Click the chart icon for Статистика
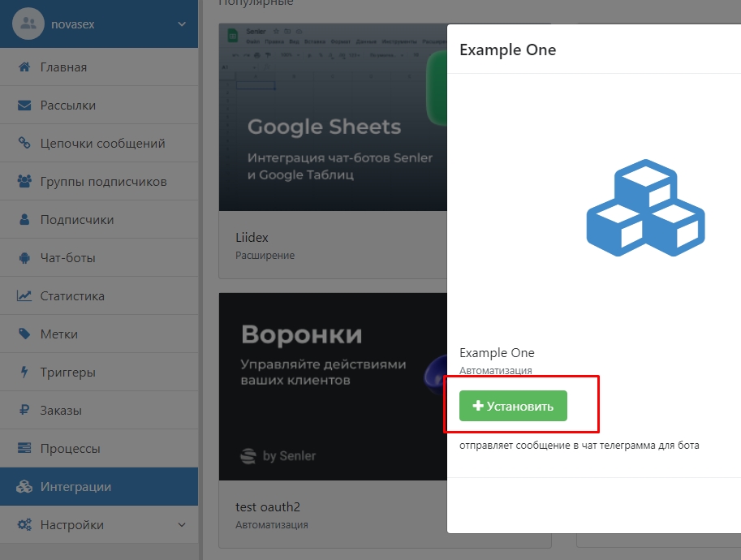Screen dimensions: 741x560 click(24, 296)
